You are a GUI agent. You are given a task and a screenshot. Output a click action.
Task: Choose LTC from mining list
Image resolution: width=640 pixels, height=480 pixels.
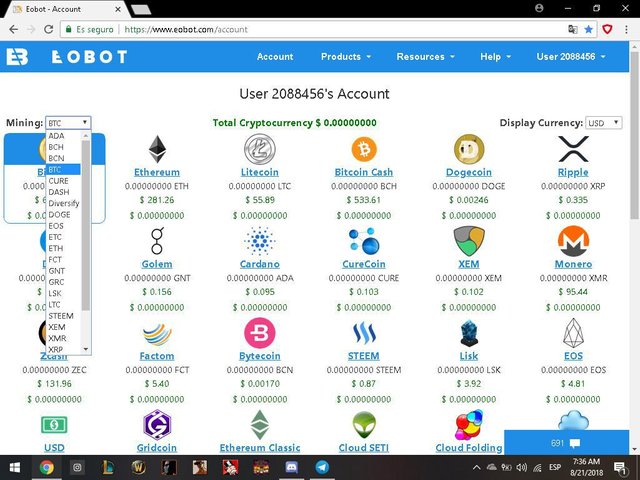64,304
